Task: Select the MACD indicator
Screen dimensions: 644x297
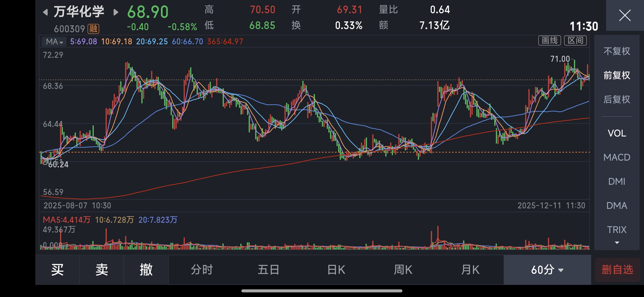Action: coord(617,157)
